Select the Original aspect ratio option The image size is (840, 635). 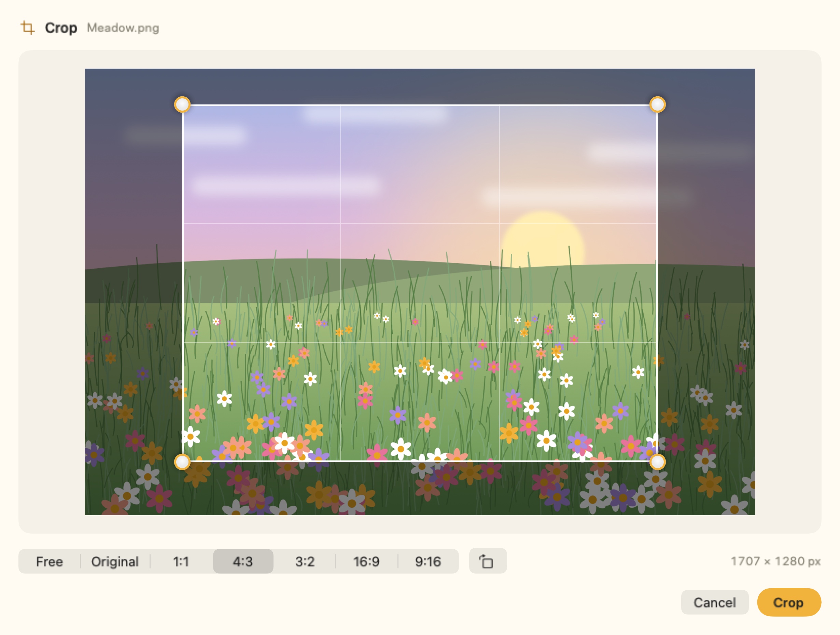point(115,561)
